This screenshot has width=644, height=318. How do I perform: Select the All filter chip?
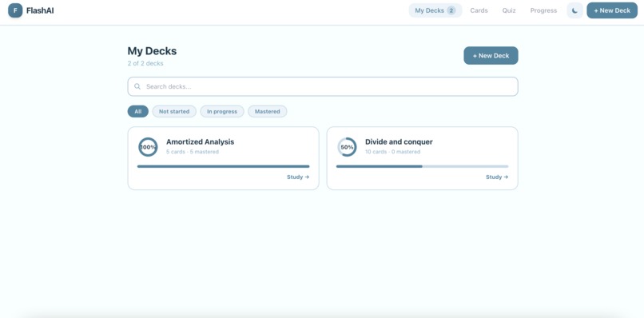click(x=138, y=111)
